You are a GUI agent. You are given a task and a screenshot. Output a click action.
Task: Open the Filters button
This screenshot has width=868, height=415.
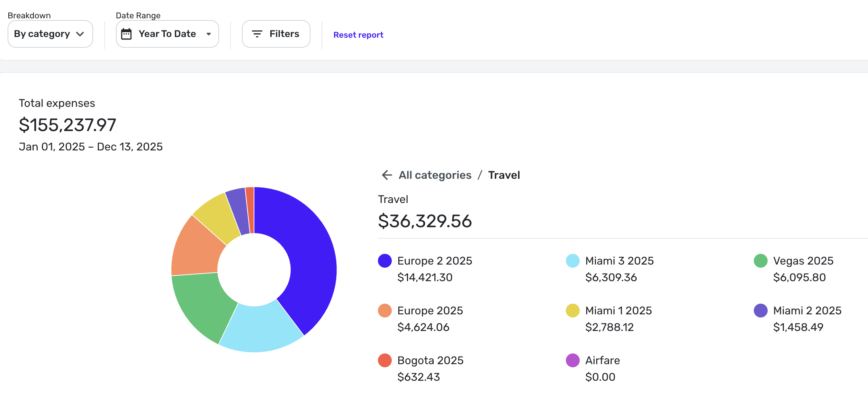(276, 34)
